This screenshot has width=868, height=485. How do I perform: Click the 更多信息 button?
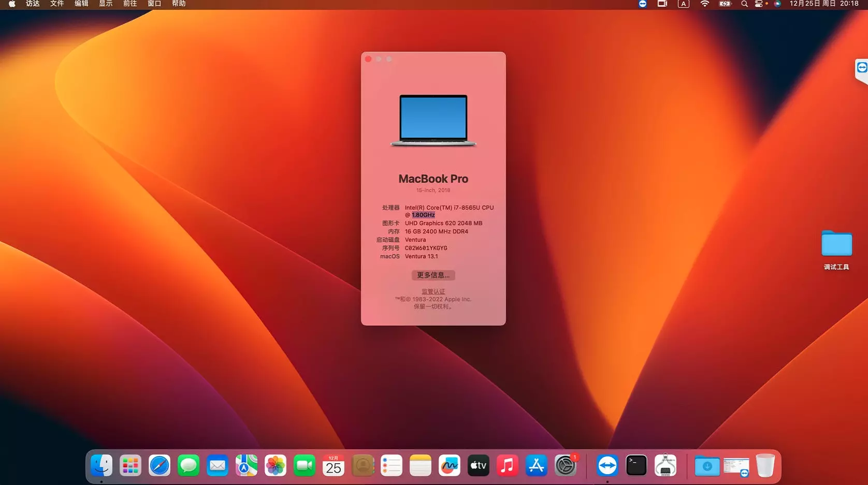433,275
